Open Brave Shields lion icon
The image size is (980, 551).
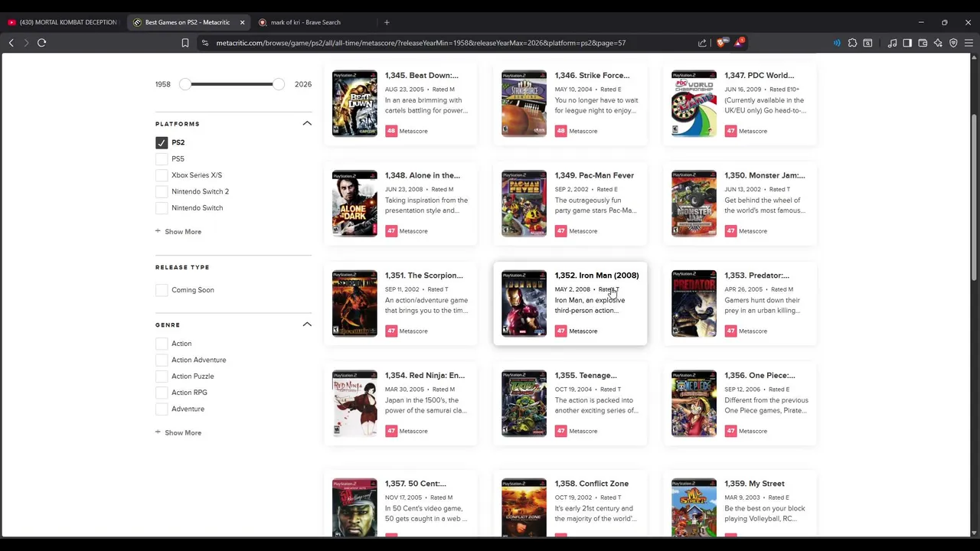pyautogui.click(x=720, y=43)
